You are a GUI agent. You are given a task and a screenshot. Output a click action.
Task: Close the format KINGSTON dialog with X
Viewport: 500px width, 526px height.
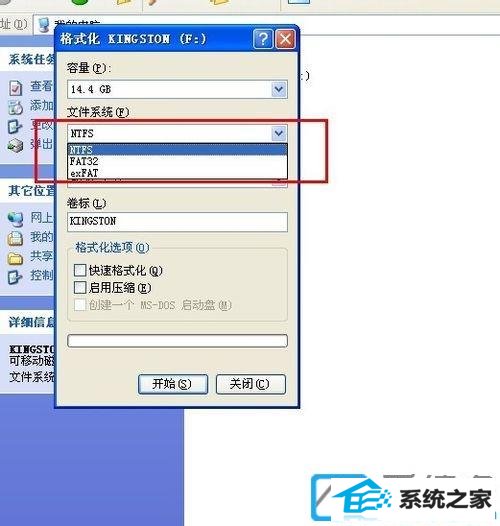[x=285, y=39]
